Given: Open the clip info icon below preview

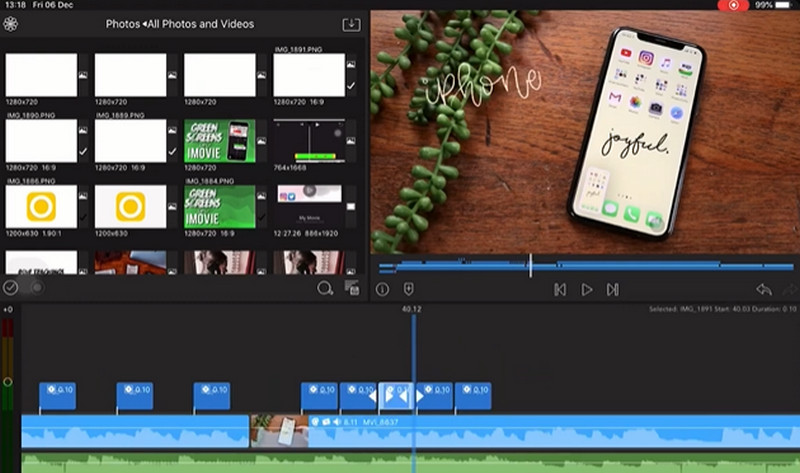Looking at the screenshot, I should click(382, 289).
